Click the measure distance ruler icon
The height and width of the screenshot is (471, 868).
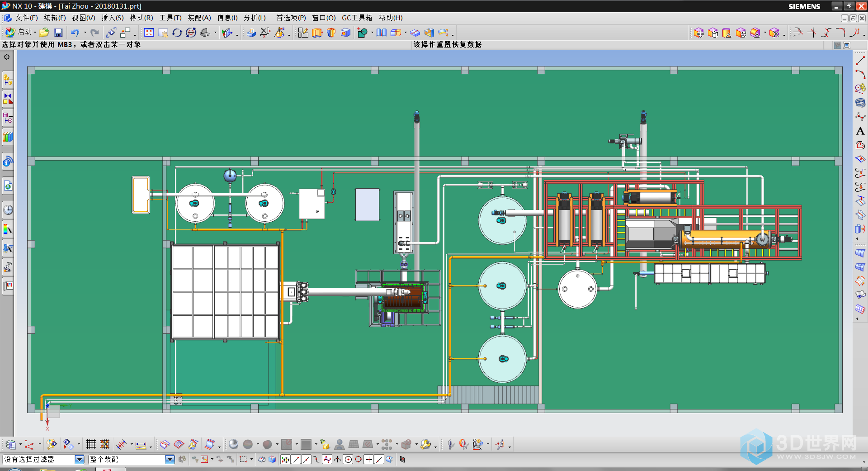pyautogui.click(x=141, y=444)
